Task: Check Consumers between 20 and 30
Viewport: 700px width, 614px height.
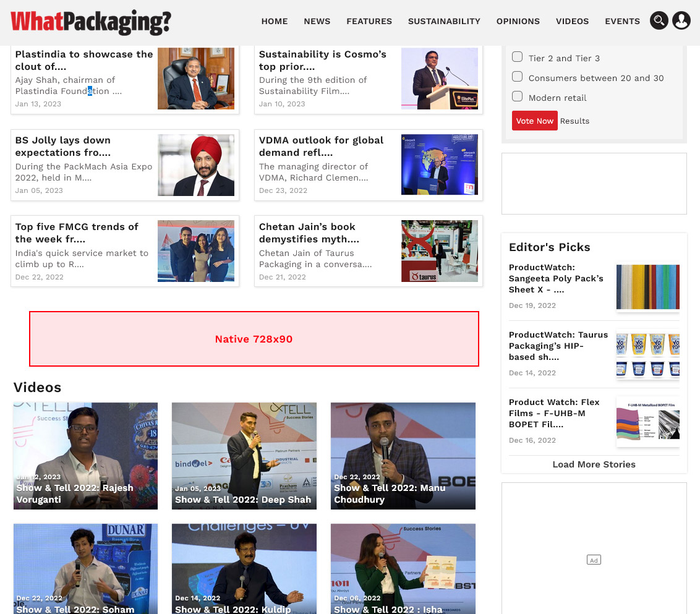Action: (x=517, y=76)
